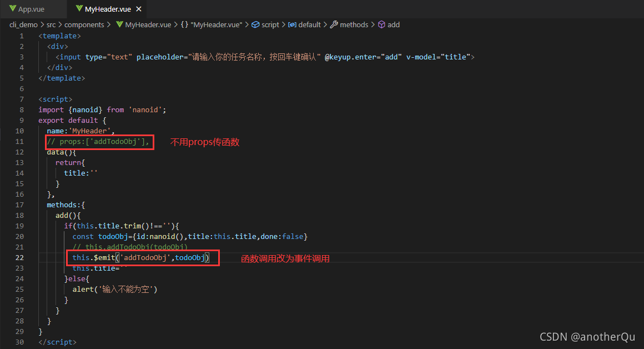Open cli_demo in the breadcrumb
Screen dimensions: 644x349
(x=23, y=24)
